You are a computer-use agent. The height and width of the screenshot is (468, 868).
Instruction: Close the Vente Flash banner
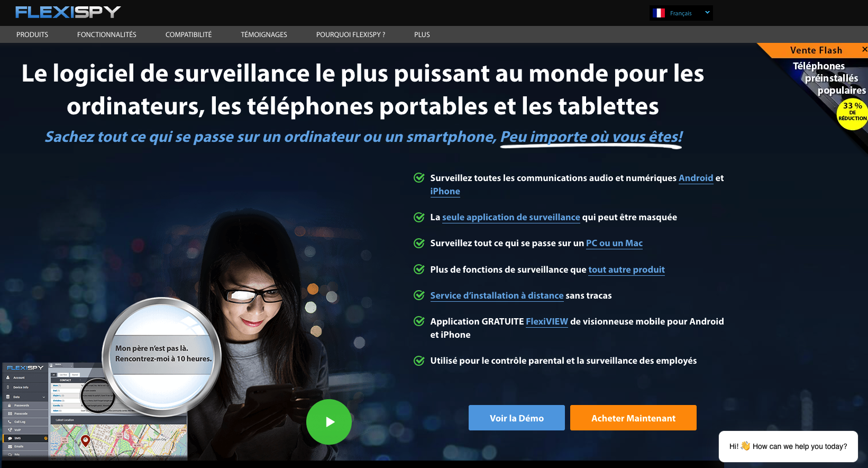pyautogui.click(x=864, y=49)
